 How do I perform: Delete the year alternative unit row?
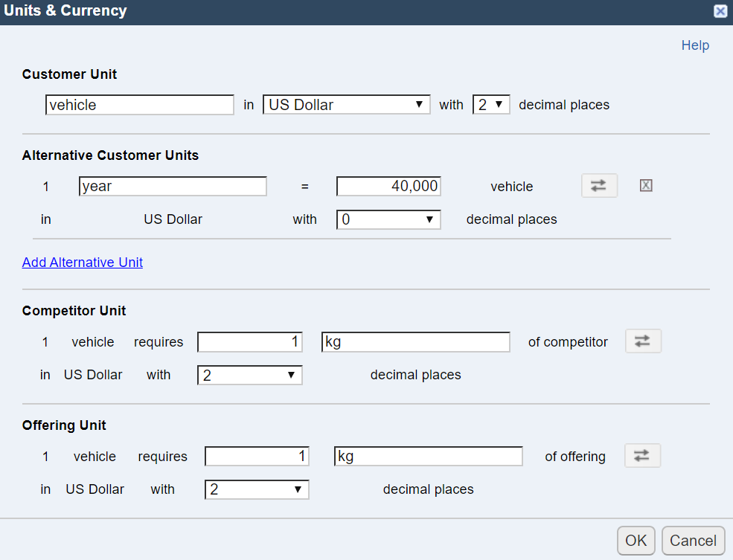646,185
